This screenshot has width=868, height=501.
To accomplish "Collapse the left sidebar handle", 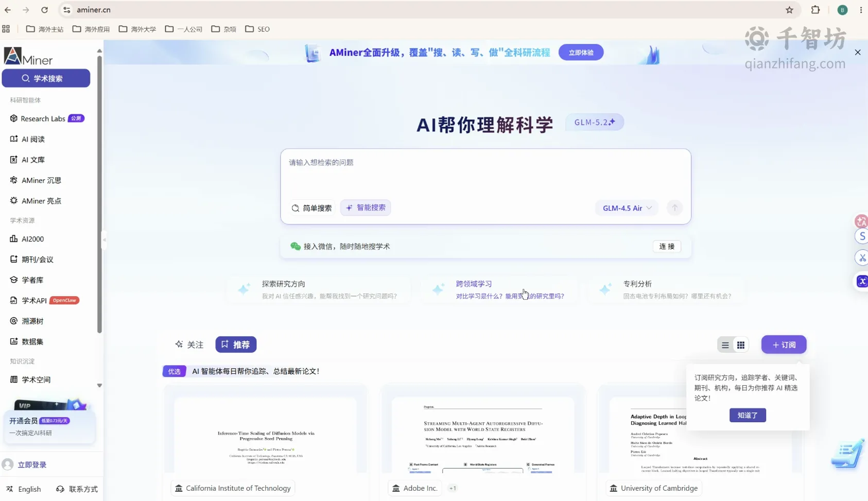I will pyautogui.click(x=105, y=239).
